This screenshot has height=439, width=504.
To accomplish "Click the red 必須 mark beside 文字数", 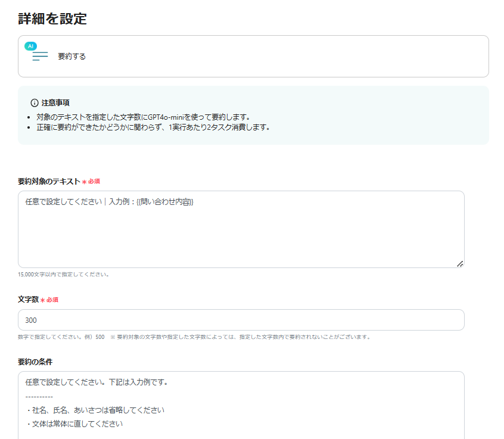I will [x=49, y=300].
